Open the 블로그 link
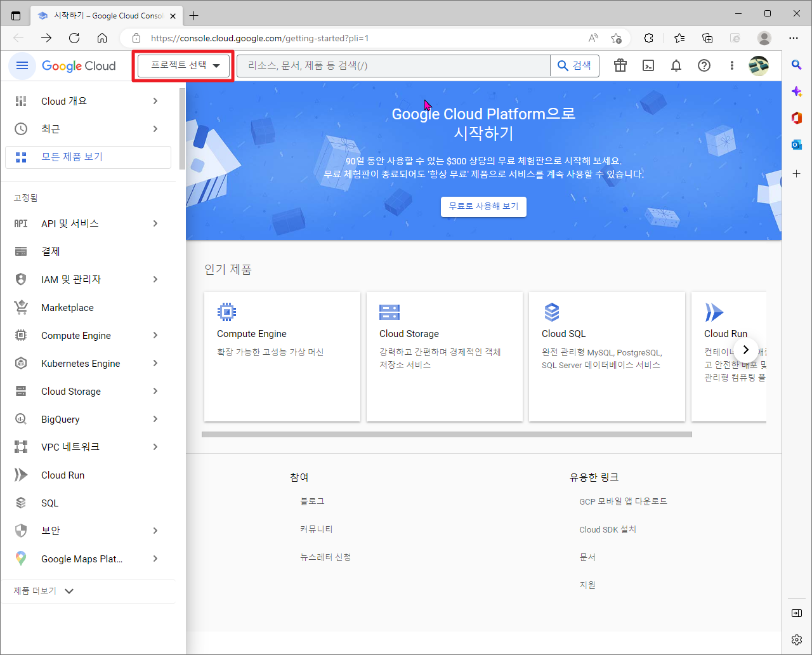812x655 pixels. [312, 501]
